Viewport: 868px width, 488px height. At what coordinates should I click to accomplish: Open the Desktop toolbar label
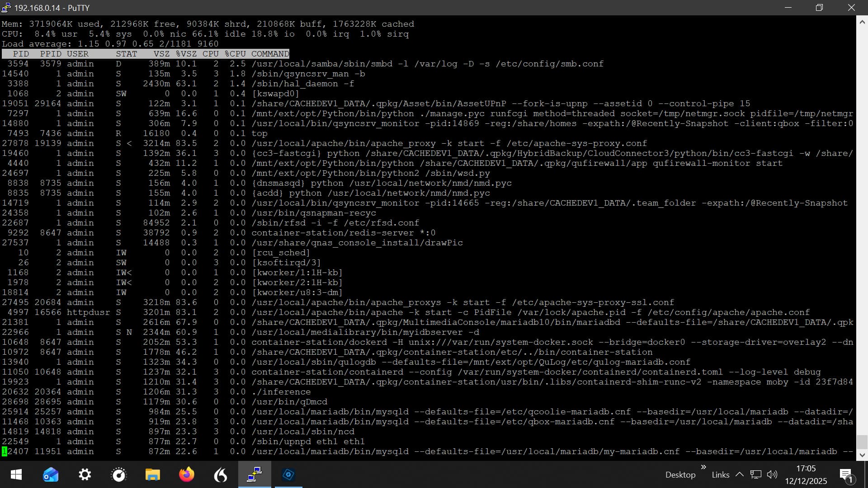[x=680, y=474]
